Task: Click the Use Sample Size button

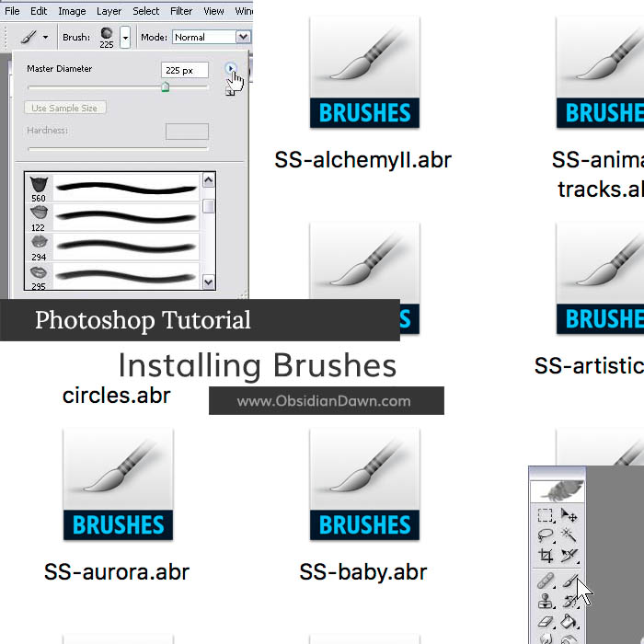Action: click(65, 108)
